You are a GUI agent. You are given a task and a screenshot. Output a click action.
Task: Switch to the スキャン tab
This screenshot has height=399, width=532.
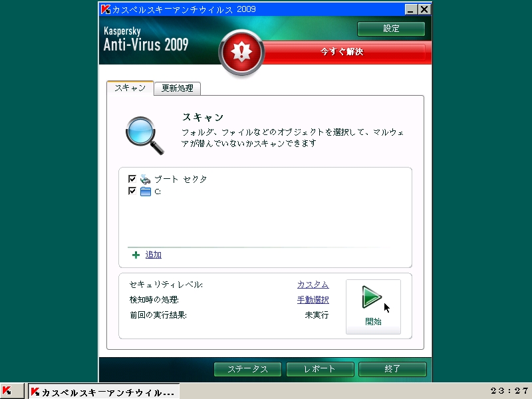pos(130,88)
